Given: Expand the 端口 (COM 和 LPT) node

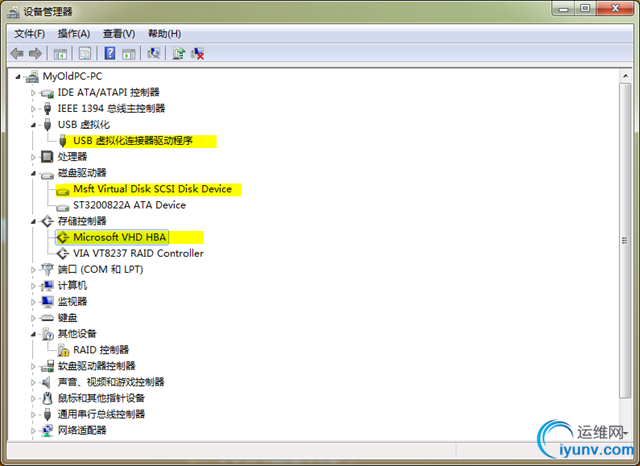Looking at the screenshot, I should tap(33, 270).
